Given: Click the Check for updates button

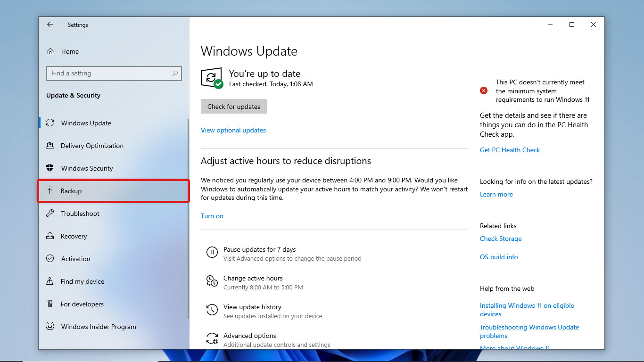Looking at the screenshot, I should (234, 107).
